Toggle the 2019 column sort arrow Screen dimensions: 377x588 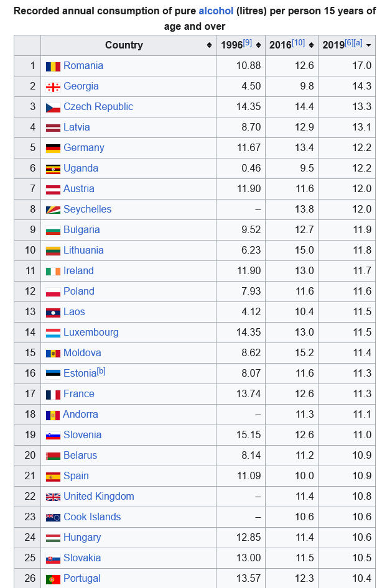pos(368,45)
